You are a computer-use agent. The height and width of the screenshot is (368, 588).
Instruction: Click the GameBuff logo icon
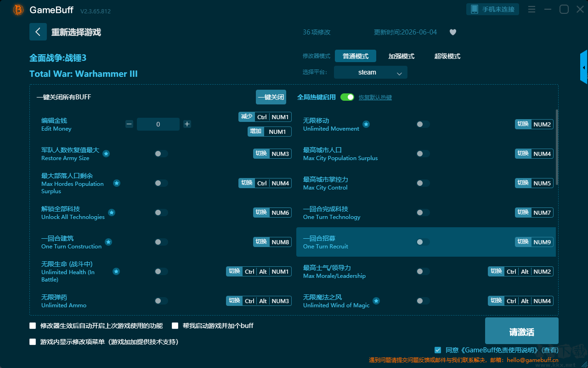tap(18, 10)
